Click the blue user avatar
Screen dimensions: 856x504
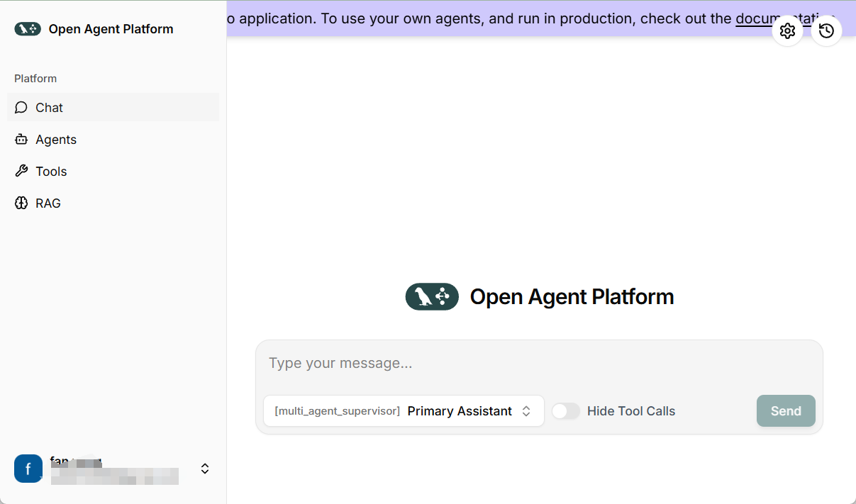(x=28, y=469)
